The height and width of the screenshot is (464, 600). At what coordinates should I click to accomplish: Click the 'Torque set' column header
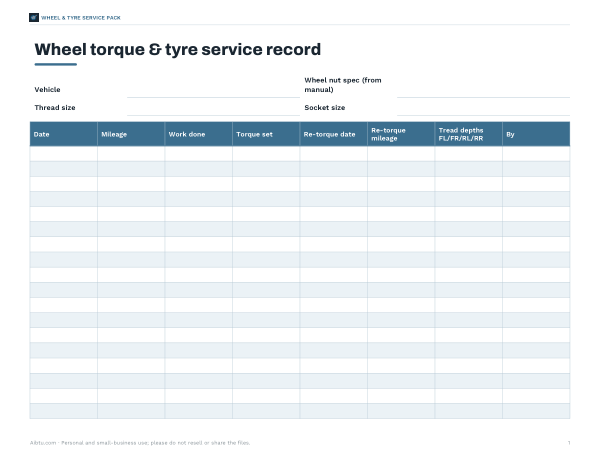[x=266, y=134]
